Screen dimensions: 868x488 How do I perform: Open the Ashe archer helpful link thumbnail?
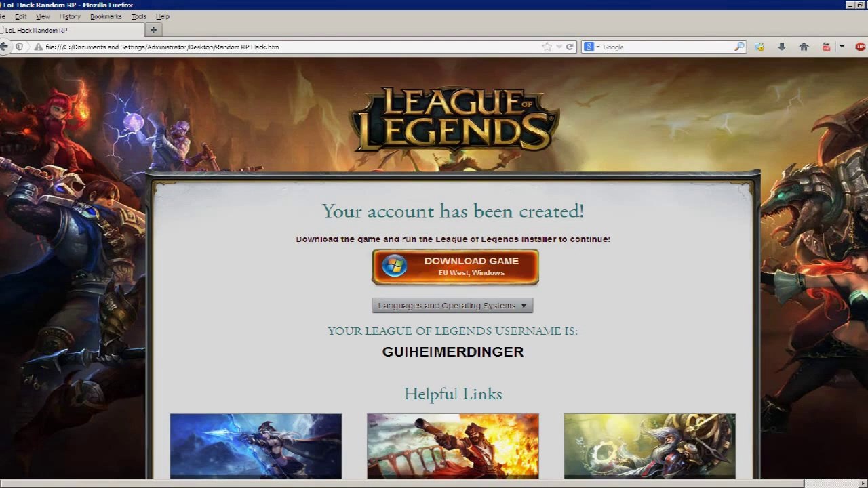[x=256, y=446]
